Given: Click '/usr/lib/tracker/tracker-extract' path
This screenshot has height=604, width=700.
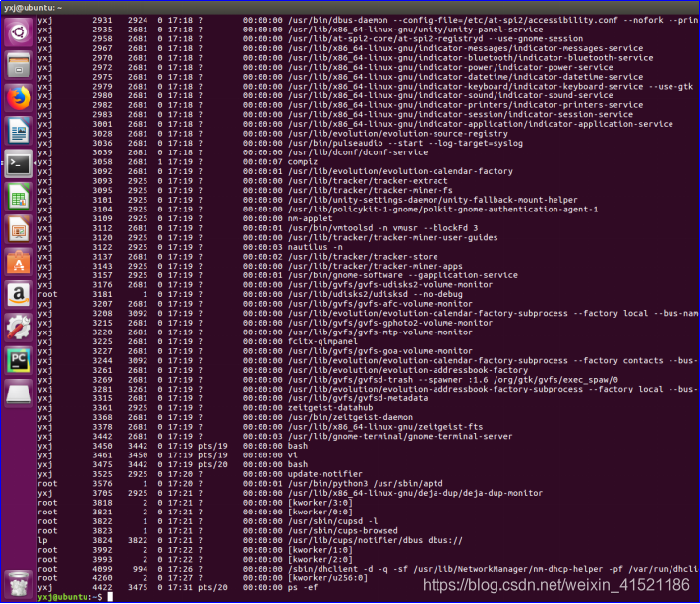Looking at the screenshot, I should coord(368,181).
